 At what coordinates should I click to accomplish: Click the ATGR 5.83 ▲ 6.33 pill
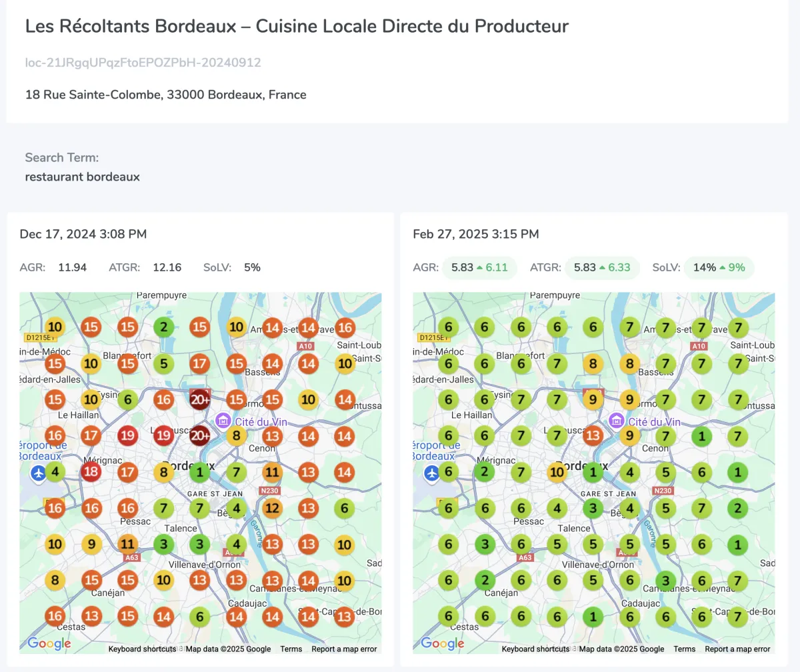pos(602,268)
